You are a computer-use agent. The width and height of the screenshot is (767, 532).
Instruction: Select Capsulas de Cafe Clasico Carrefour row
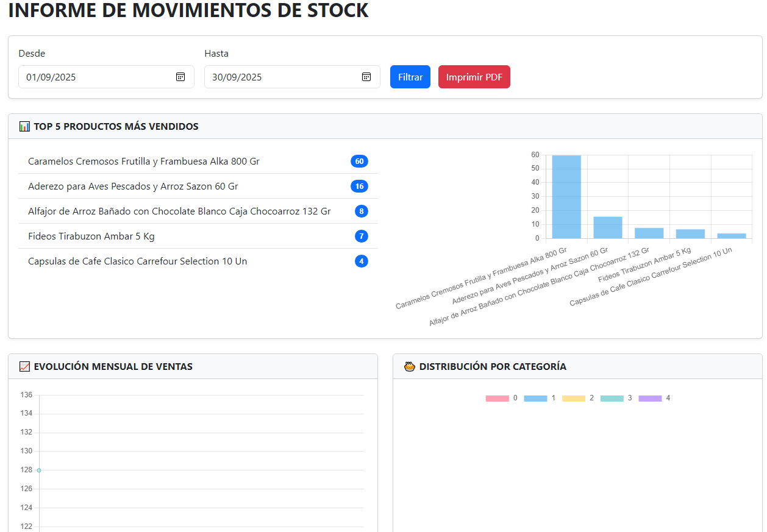pyautogui.click(x=138, y=261)
